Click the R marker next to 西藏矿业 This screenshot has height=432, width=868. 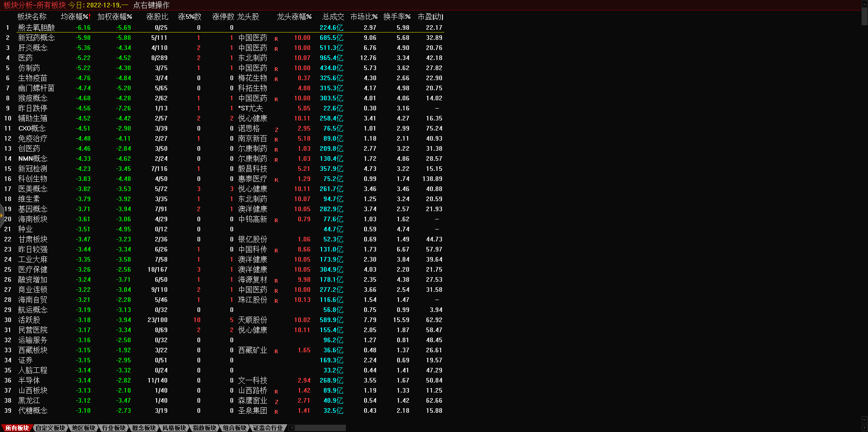point(276,351)
